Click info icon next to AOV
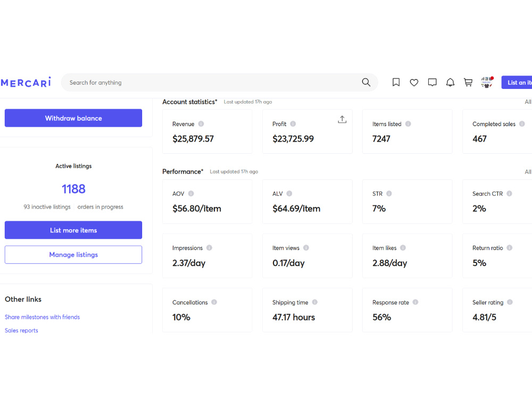The width and height of the screenshot is (532, 399). click(x=191, y=194)
